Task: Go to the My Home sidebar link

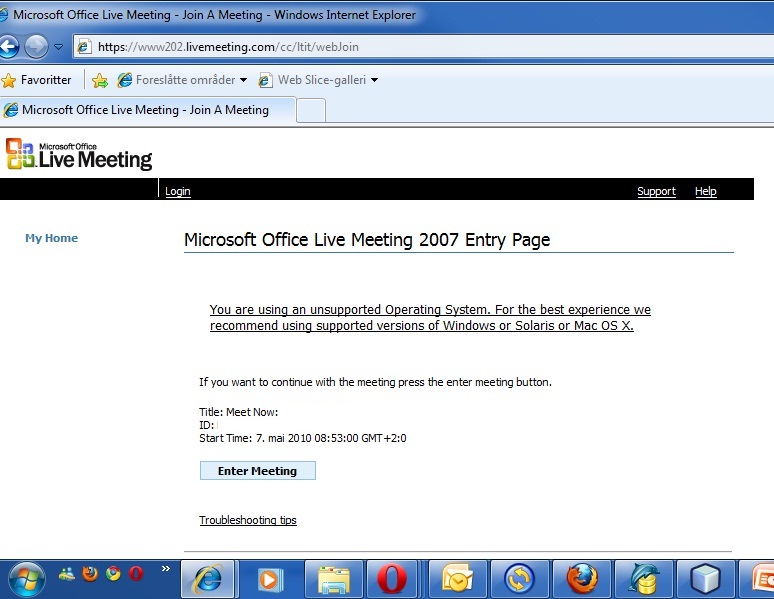Action: coord(51,238)
